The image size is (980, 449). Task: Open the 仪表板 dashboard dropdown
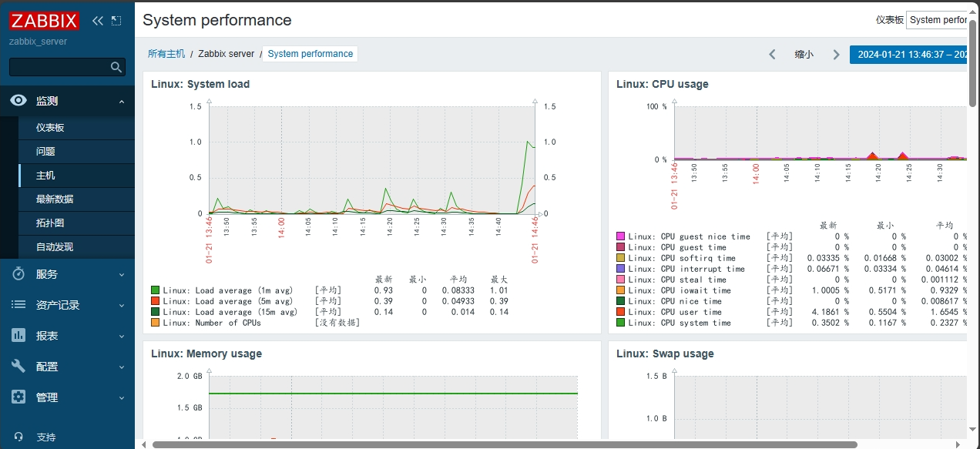(937, 20)
